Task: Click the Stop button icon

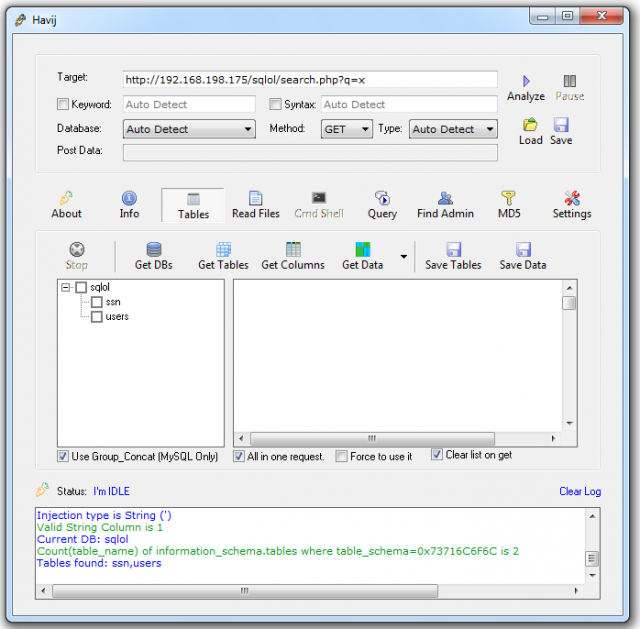Action: coord(77,249)
